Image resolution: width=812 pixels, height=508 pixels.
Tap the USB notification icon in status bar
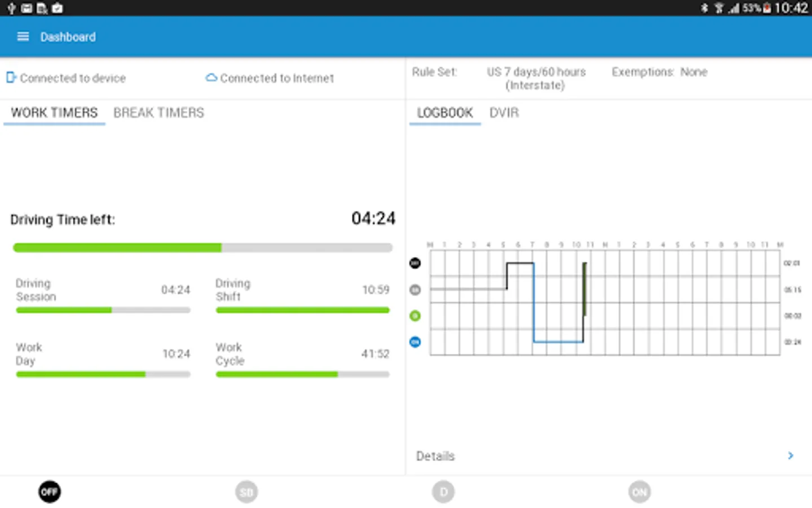(11, 8)
